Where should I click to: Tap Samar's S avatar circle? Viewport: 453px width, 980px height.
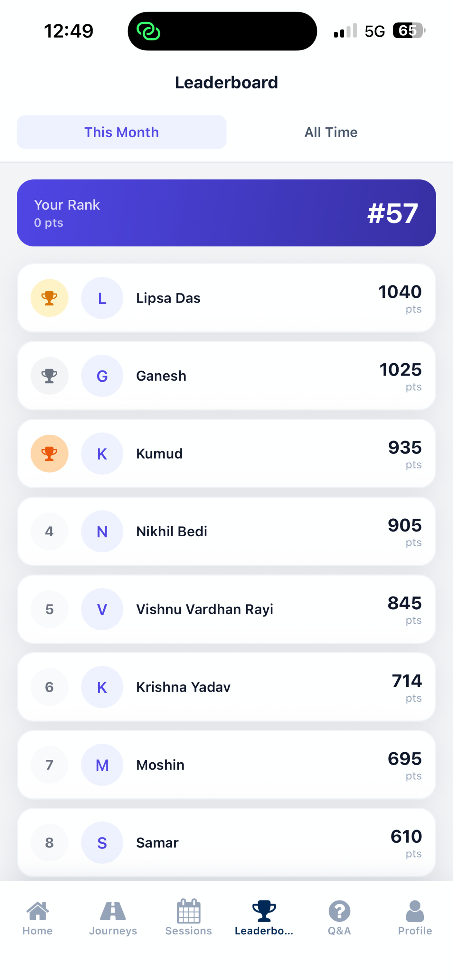[x=102, y=843]
